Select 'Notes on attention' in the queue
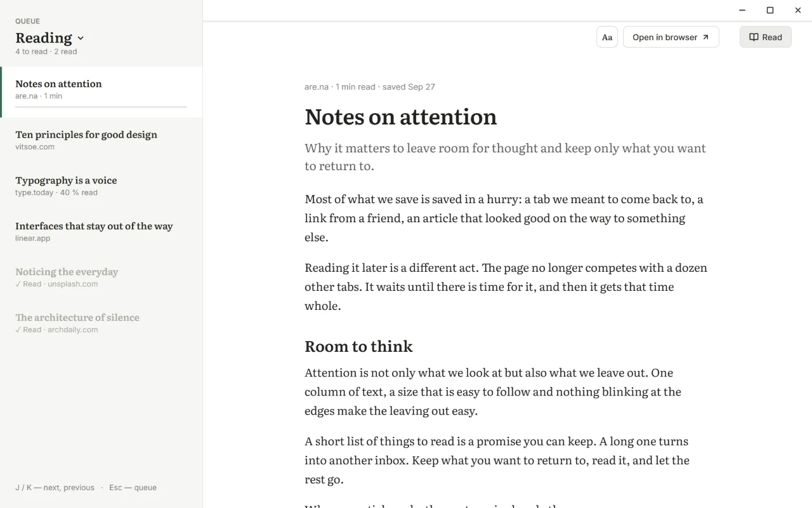This screenshot has height=508, width=812. (101, 92)
